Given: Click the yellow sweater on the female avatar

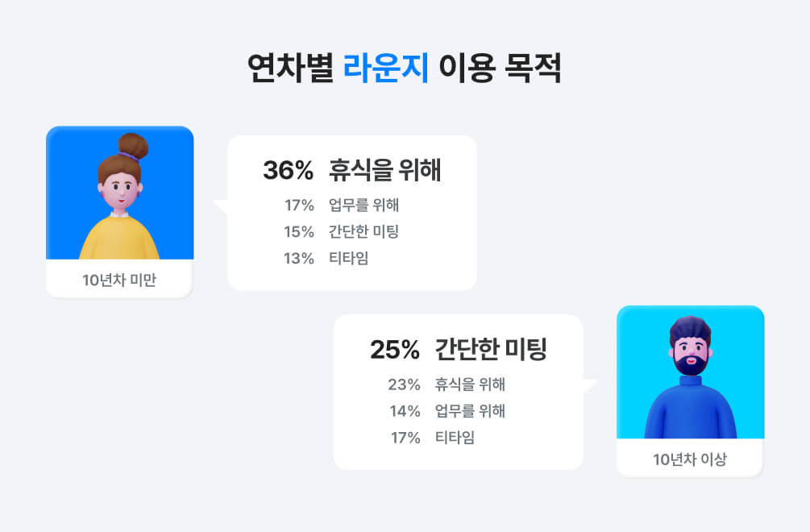Looking at the screenshot, I should point(119,239).
